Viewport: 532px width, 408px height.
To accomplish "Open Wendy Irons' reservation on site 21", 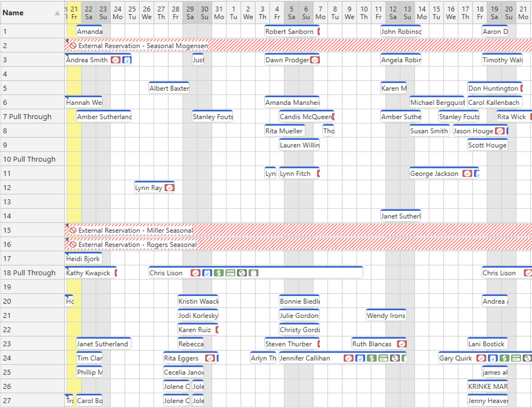I will pos(386,316).
